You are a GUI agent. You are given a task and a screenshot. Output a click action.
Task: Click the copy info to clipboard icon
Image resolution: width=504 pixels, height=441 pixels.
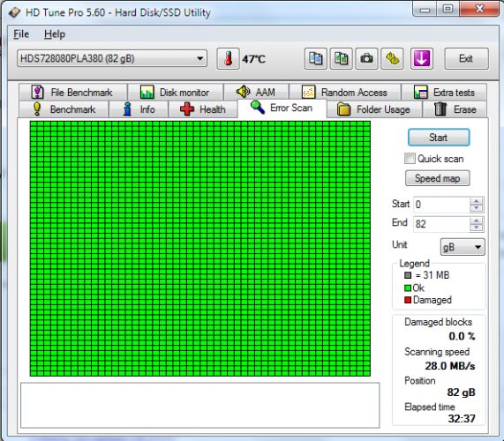(316, 59)
